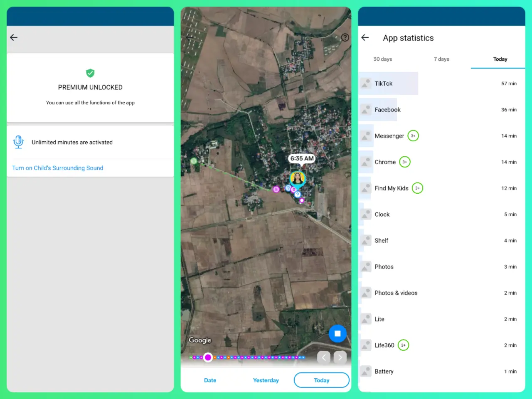
Task: Click the Shelf app icon
Action: point(366,241)
